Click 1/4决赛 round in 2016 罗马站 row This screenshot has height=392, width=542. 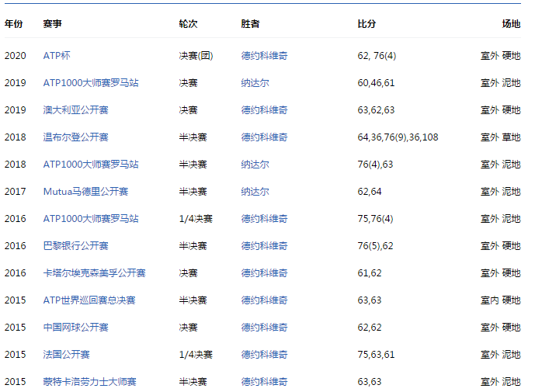click(x=196, y=219)
